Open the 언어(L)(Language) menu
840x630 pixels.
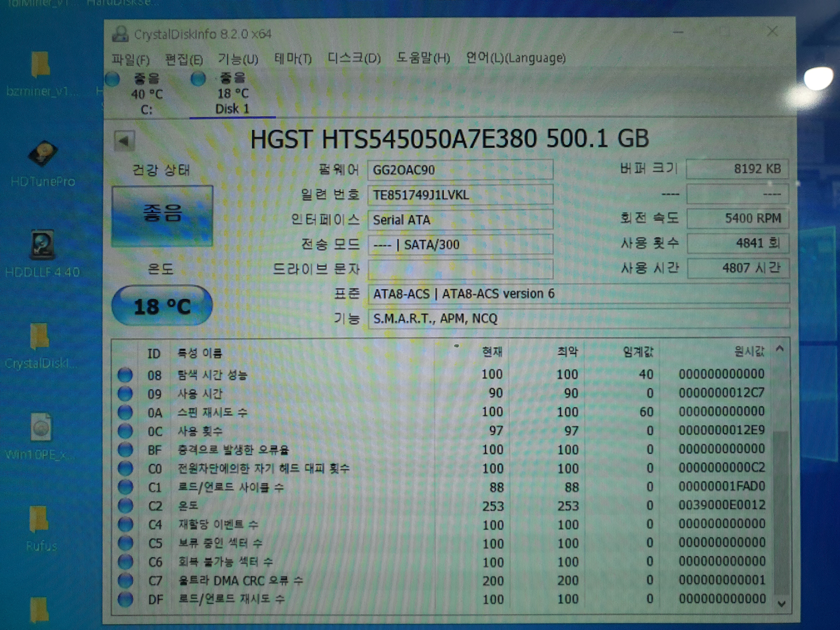click(516, 58)
